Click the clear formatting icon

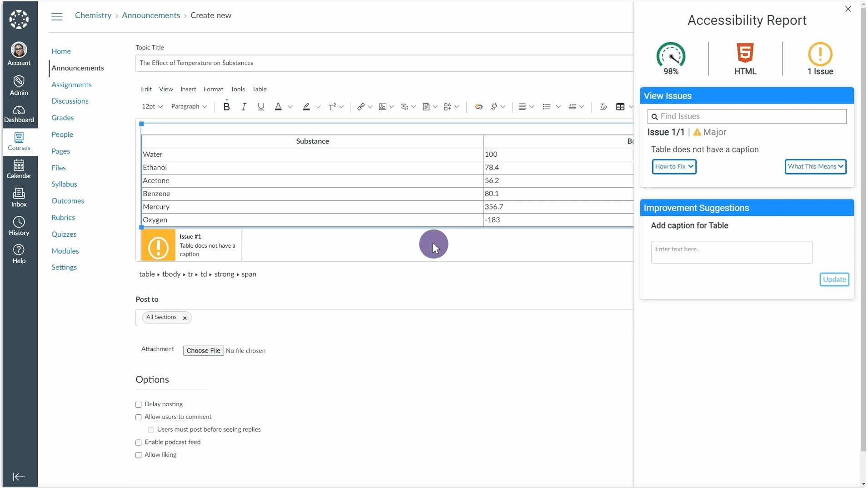[x=603, y=107]
